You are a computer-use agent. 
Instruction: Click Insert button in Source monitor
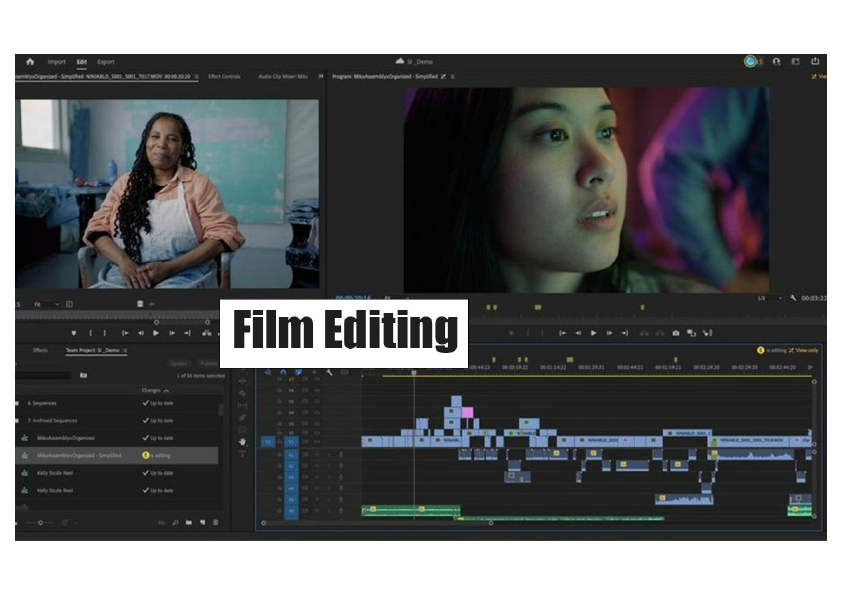(x=207, y=333)
